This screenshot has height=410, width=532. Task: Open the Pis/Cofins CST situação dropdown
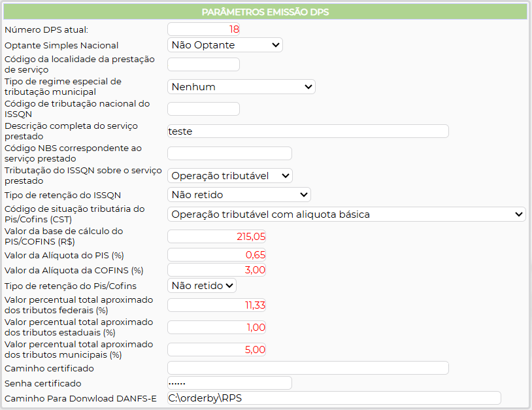pos(346,214)
